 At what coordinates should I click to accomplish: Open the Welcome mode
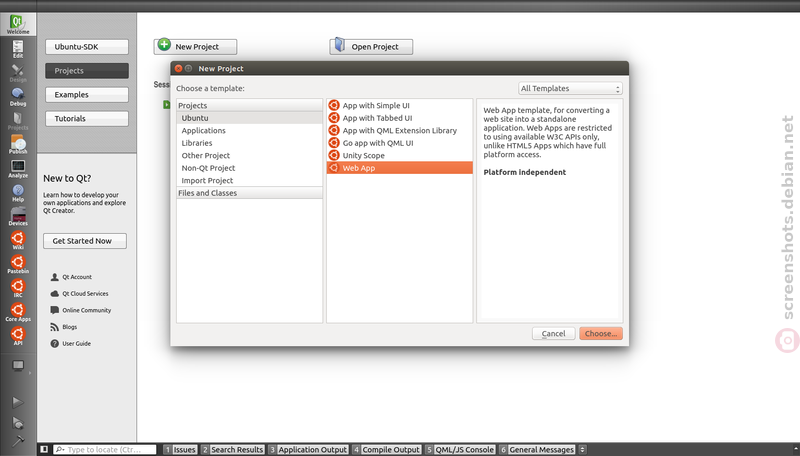(18, 24)
